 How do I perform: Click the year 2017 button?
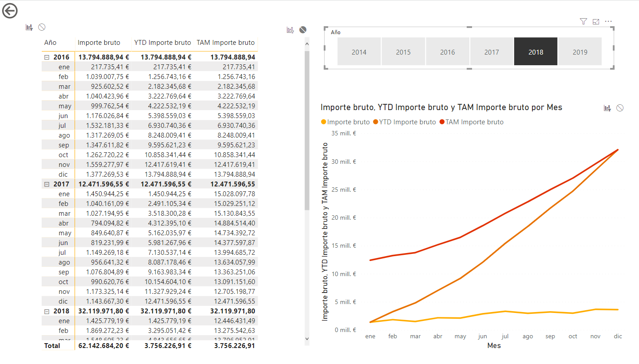(491, 51)
